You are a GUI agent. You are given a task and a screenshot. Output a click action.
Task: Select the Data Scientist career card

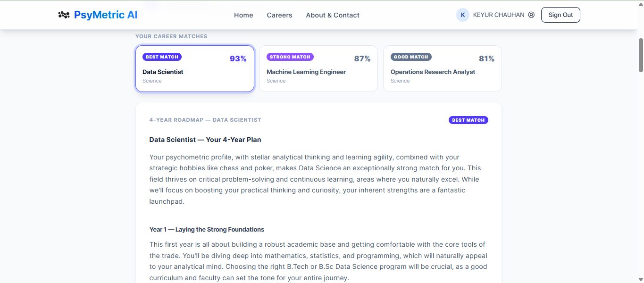[x=195, y=68]
